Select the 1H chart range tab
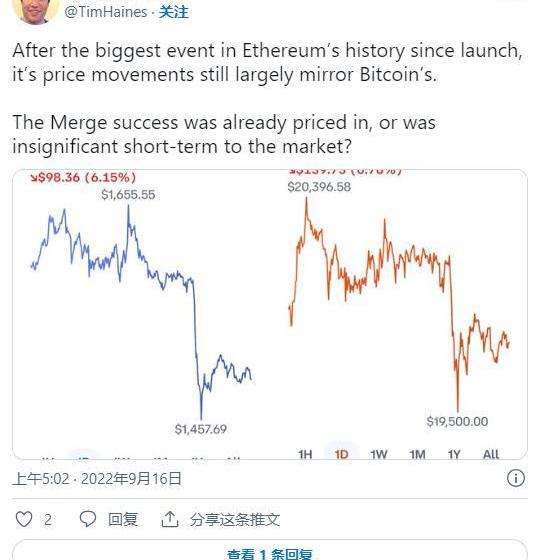Viewport: 541px width, 560px height. point(305,454)
